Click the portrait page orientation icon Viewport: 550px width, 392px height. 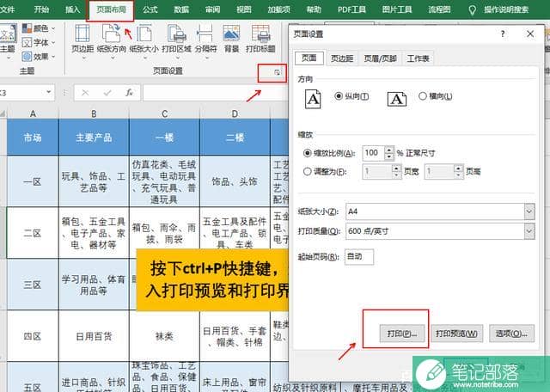(313, 99)
